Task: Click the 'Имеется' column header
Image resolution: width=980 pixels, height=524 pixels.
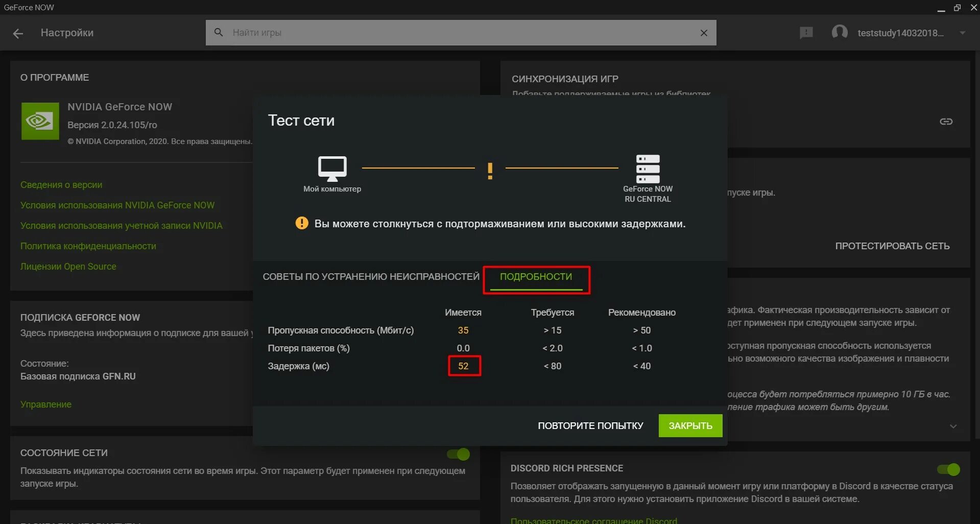Action: pyautogui.click(x=463, y=313)
